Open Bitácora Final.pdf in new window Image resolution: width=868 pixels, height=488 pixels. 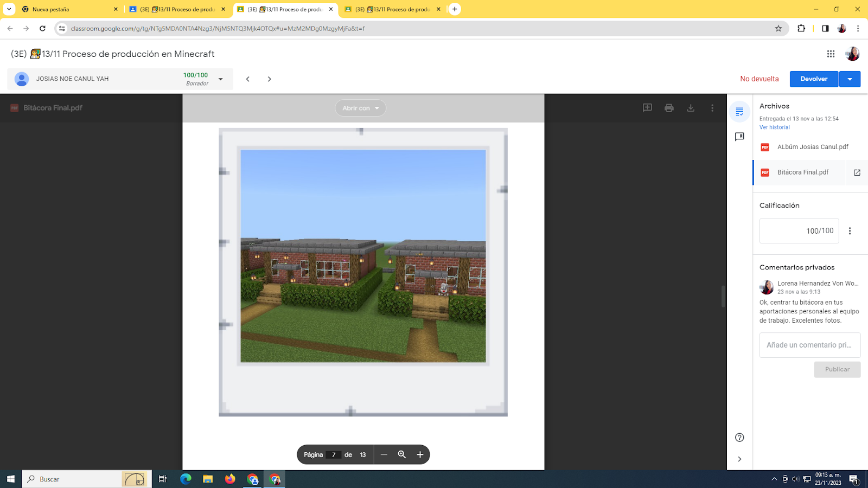(857, 172)
